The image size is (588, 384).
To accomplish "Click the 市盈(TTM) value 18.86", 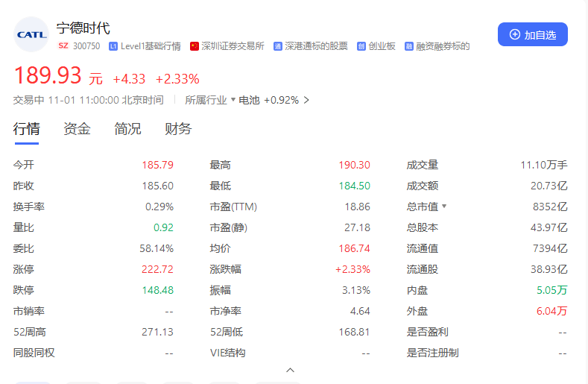I will coord(358,207).
